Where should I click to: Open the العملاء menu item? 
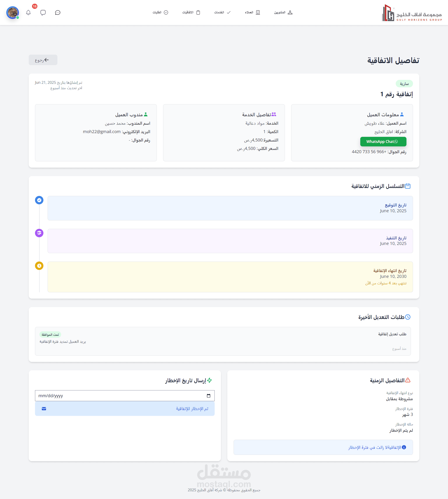point(252,13)
